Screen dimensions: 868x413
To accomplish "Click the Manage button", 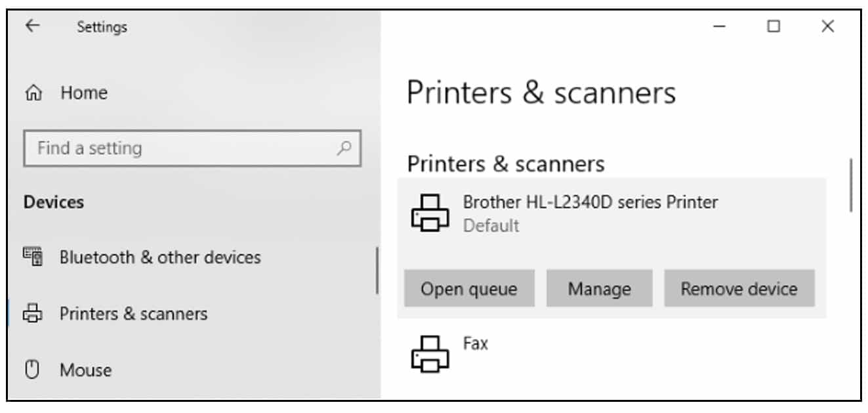I will click(600, 288).
